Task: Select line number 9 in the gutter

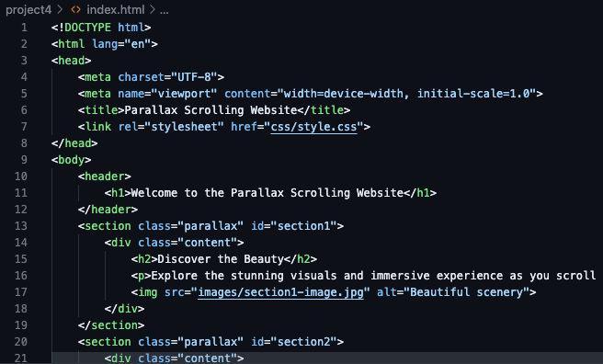Action: point(24,160)
